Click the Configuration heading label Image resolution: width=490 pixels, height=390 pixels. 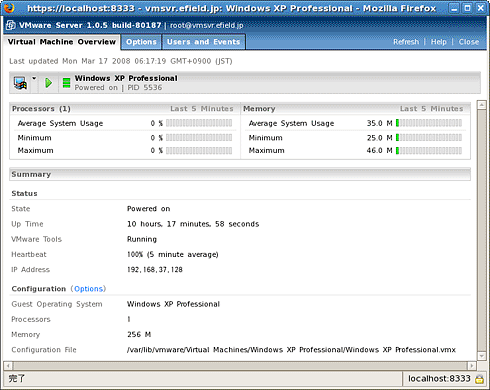(x=39, y=289)
